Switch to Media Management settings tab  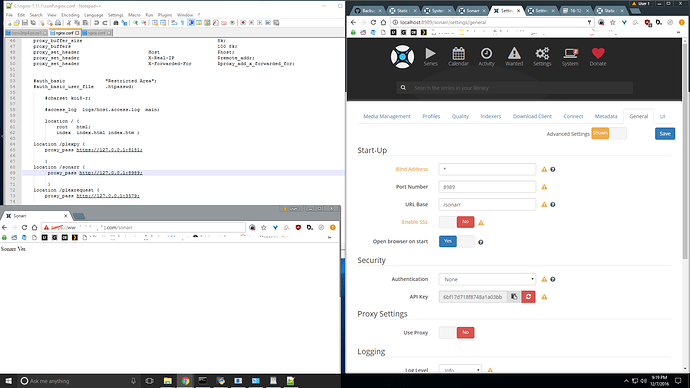click(x=387, y=117)
